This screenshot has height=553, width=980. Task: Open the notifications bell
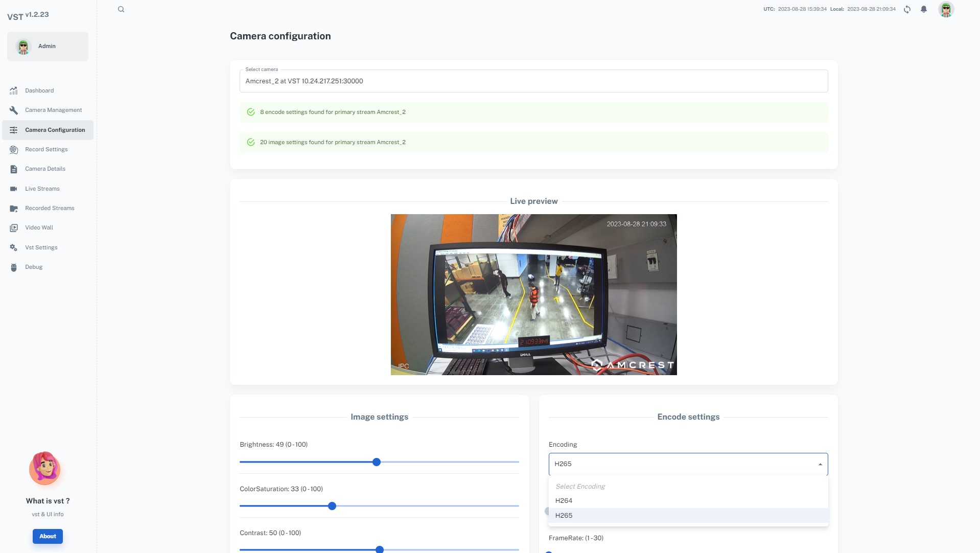[924, 9]
